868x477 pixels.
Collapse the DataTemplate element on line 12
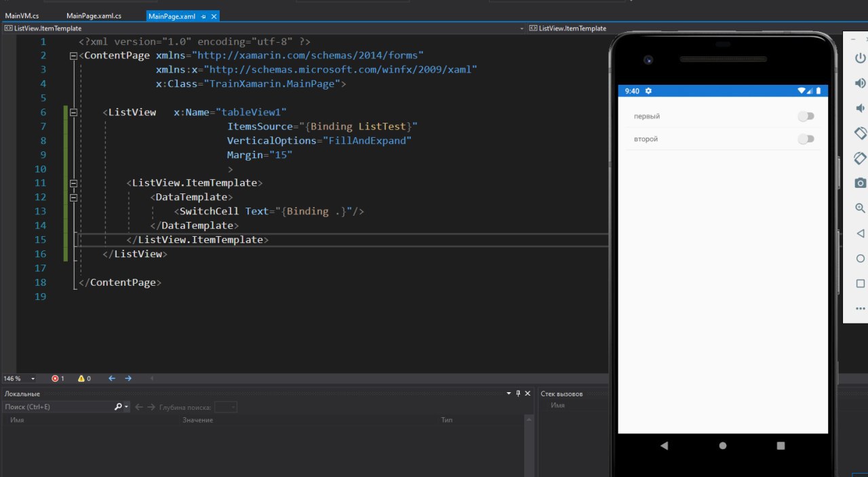(x=74, y=197)
